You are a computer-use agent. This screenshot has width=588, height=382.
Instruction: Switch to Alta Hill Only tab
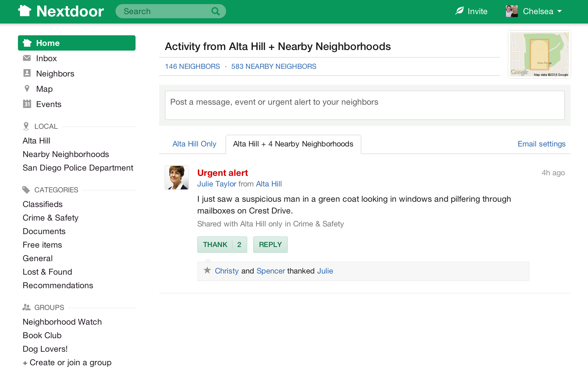click(x=194, y=144)
